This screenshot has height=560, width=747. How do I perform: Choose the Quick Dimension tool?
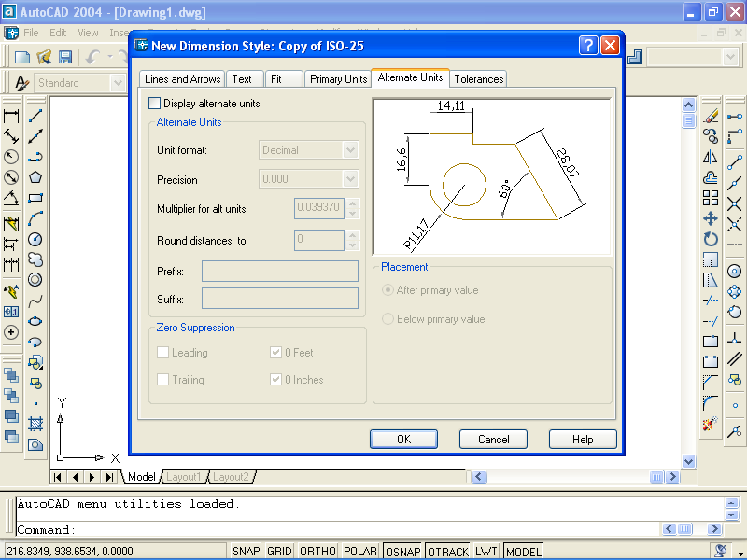[x=11, y=223]
